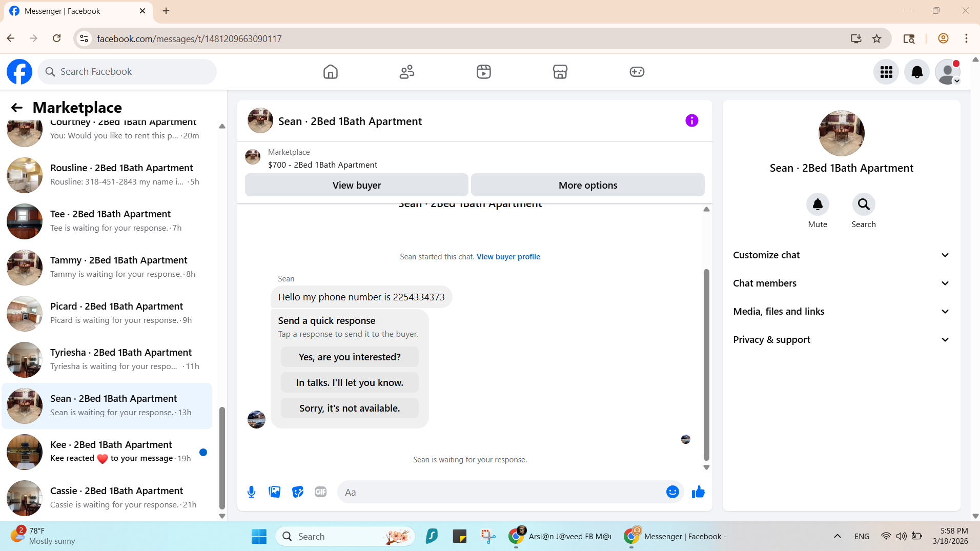Open More options button
Image resolution: width=980 pixels, height=551 pixels.
coord(588,185)
